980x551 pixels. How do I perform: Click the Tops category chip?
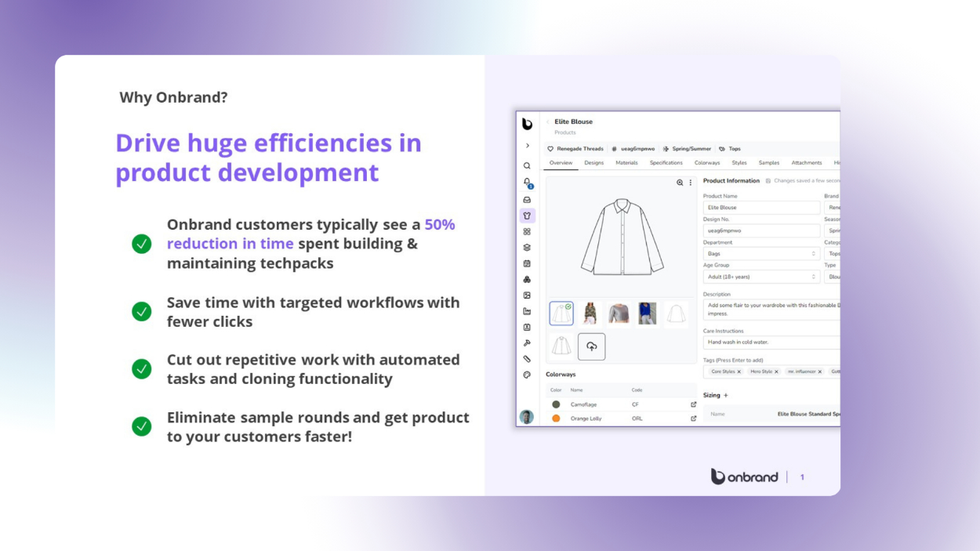coord(730,149)
